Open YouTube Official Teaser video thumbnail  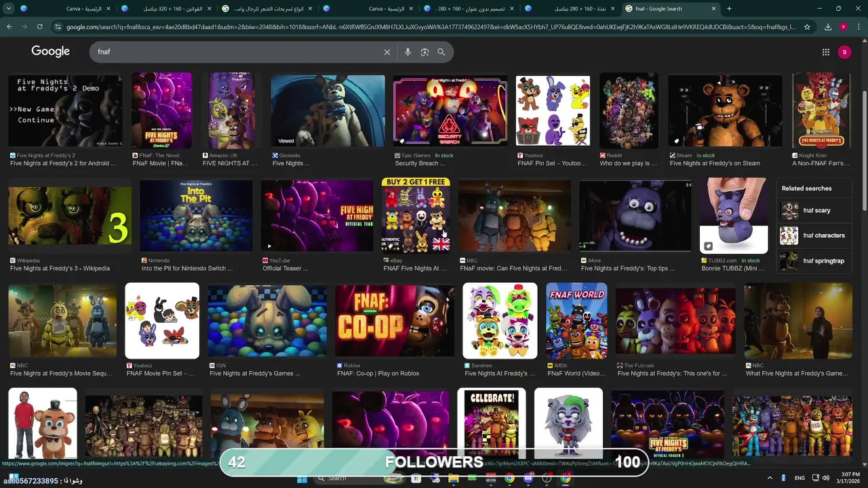click(x=317, y=216)
